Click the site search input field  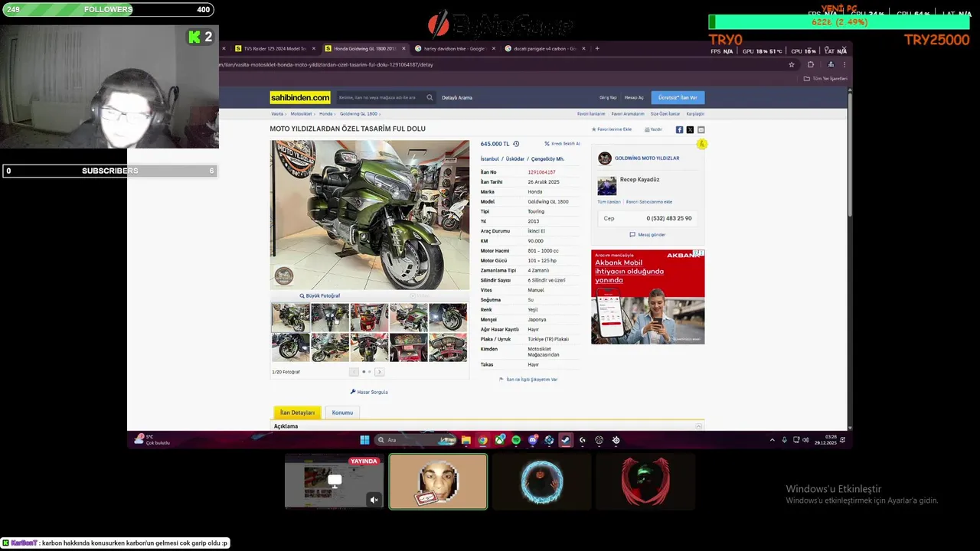[381, 97]
